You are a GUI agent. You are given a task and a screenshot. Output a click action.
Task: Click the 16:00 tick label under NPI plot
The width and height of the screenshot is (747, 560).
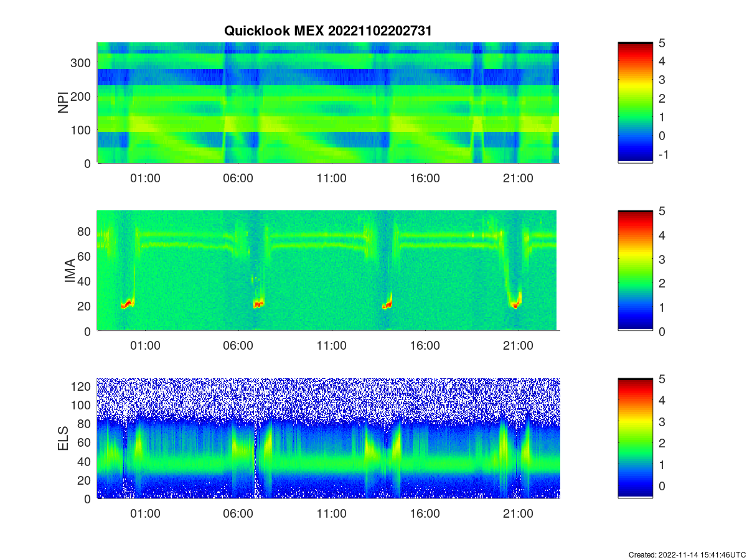click(x=425, y=177)
